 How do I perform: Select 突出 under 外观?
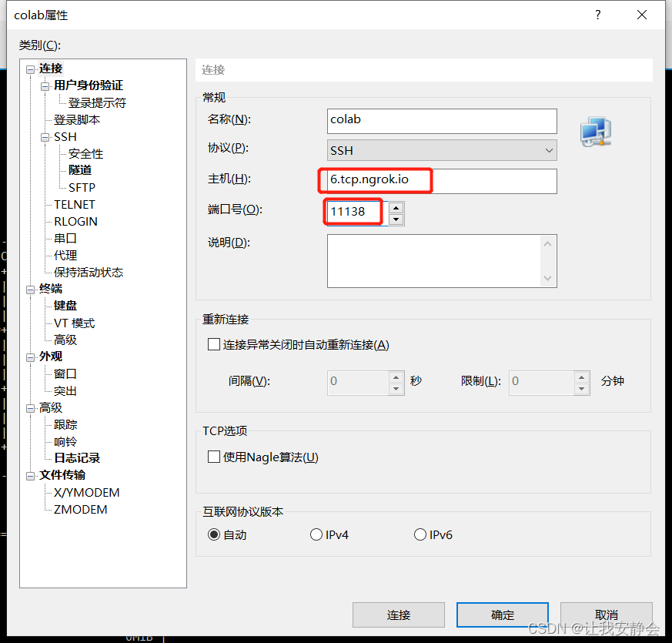[65, 391]
